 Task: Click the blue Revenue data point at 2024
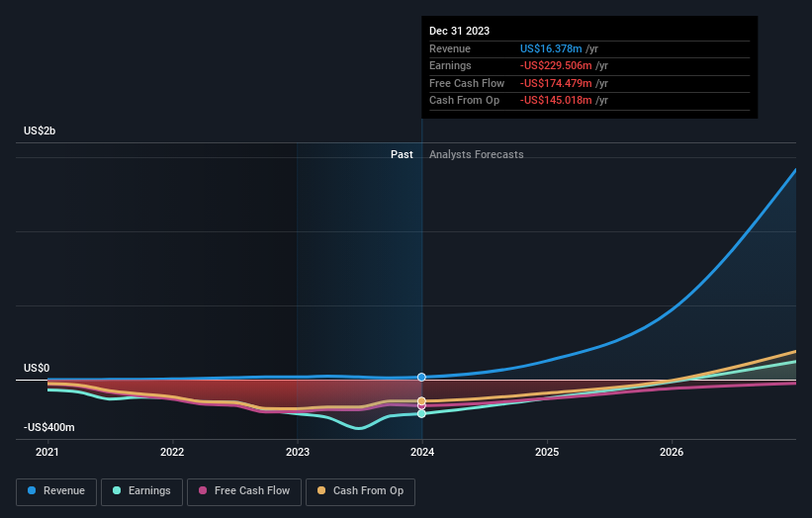421,378
